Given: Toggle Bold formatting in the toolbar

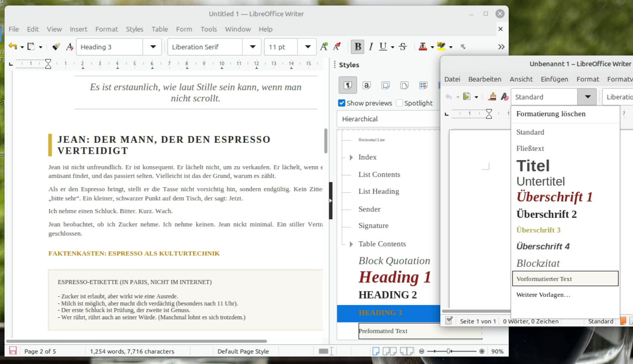Looking at the screenshot, I should 358,47.
